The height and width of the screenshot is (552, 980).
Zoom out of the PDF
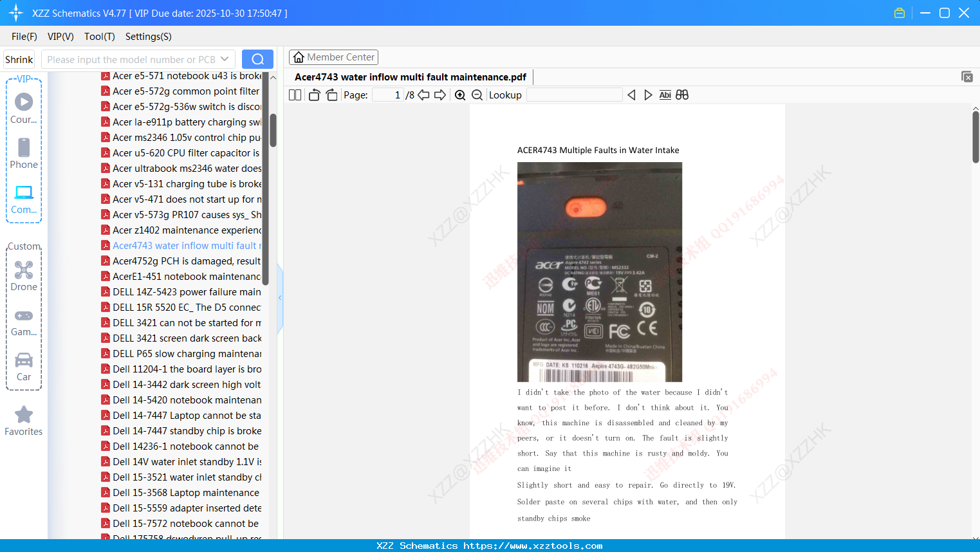coord(477,95)
